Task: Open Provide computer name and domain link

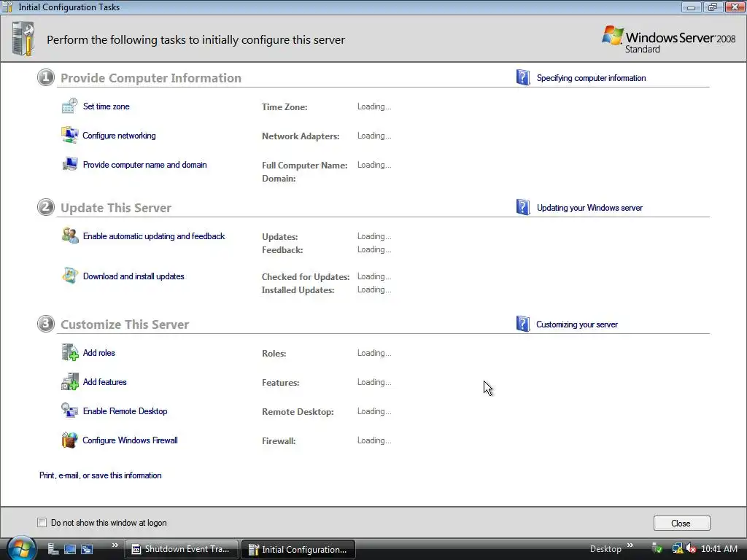Action: [145, 164]
